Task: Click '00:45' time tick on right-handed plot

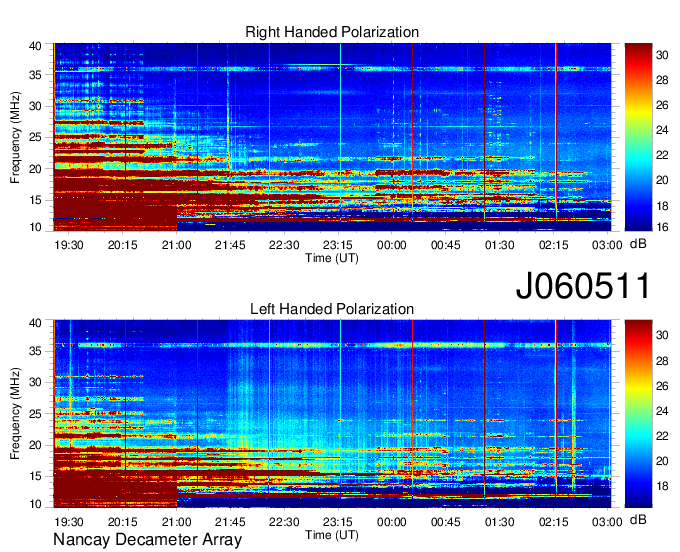Action: tap(445, 245)
